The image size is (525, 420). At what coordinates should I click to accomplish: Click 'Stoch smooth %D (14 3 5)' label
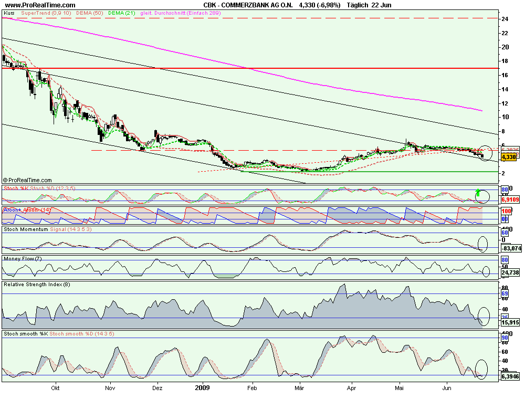[x=82, y=333]
